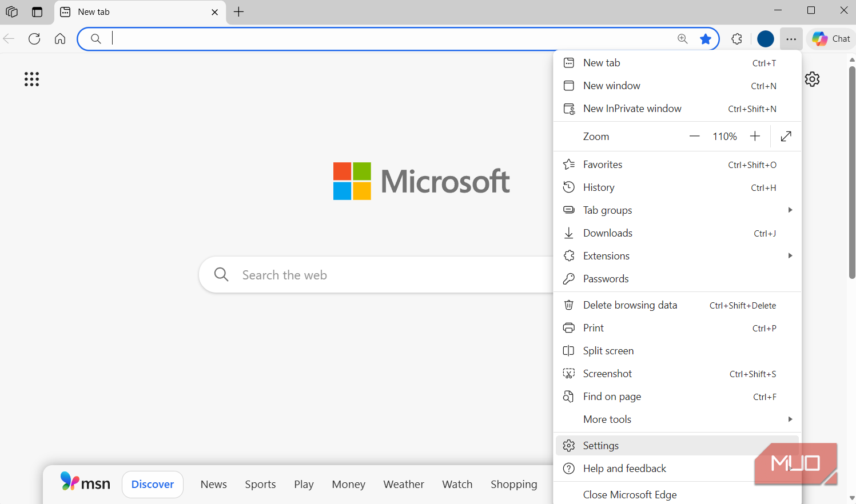This screenshot has height=504, width=856.
Task: Expand the Tab groups submenu
Action: coord(678,210)
